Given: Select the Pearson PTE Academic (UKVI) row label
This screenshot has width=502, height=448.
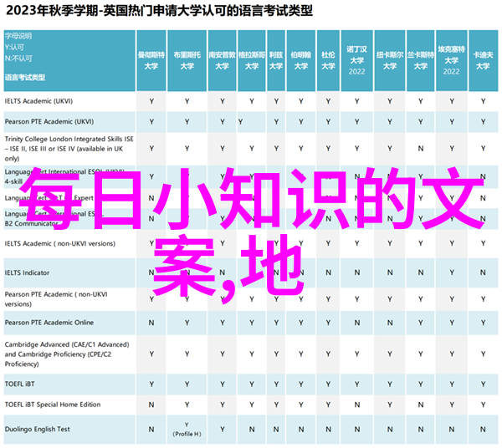Looking at the screenshot, I should 49,121.
